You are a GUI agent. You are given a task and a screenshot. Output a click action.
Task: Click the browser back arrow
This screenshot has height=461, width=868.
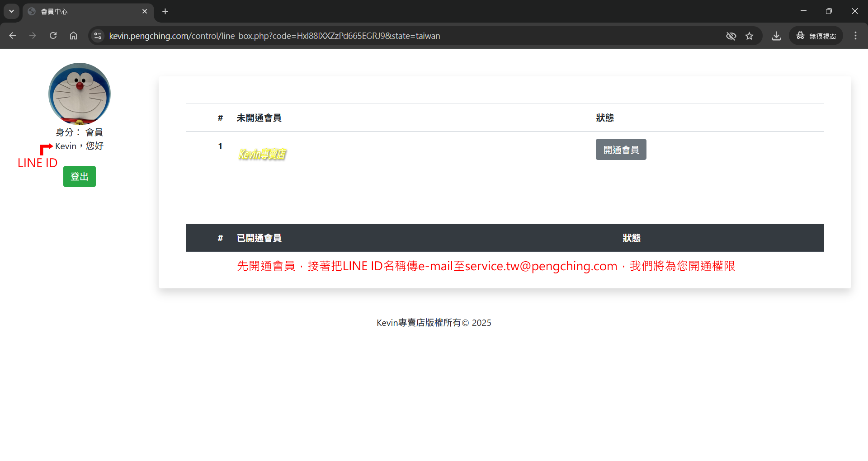click(x=13, y=36)
